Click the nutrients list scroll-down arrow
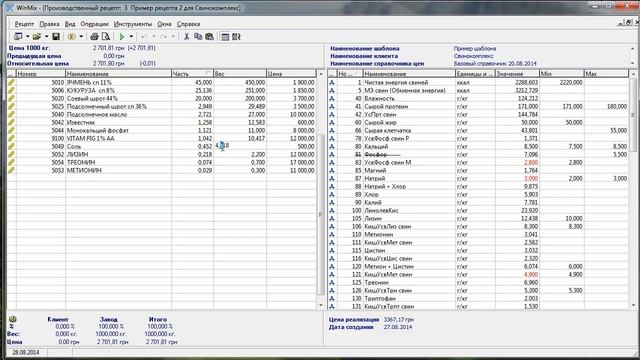Image resolution: width=640 pixels, height=360 pixels. click(633, 305)
